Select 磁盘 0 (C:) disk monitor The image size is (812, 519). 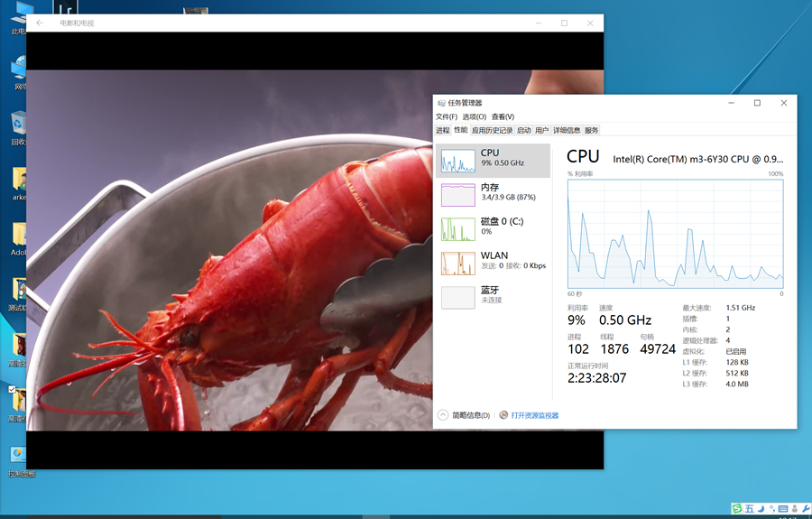tap(458, 228)
